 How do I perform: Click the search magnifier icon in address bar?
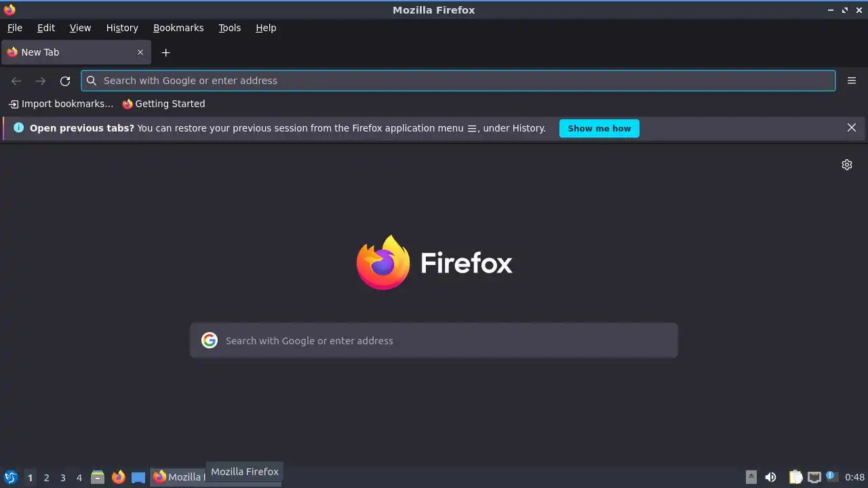tap(92, 81)
